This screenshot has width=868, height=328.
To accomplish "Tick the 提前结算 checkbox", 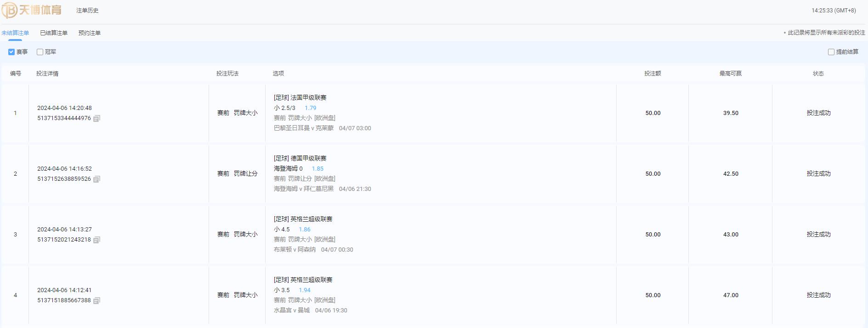I will click(831, 52).
